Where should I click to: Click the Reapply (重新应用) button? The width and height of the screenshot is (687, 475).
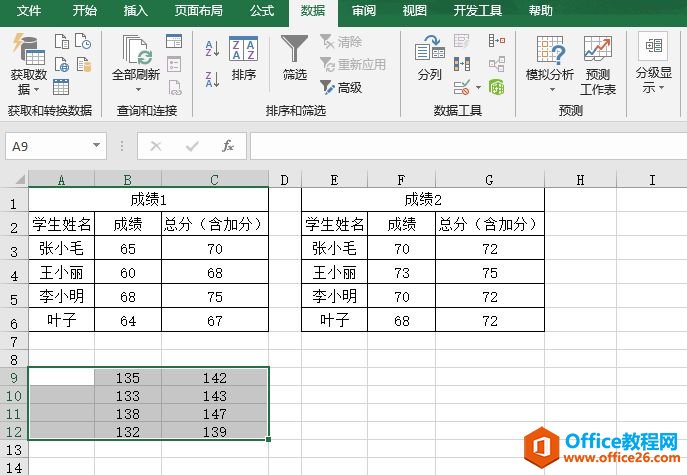[353, 65]
